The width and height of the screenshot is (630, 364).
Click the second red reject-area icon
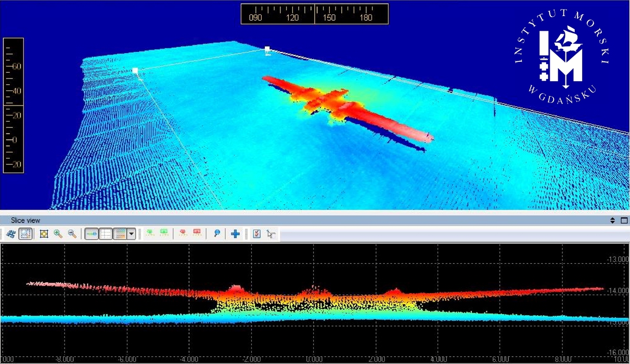(x=197, y=234)
